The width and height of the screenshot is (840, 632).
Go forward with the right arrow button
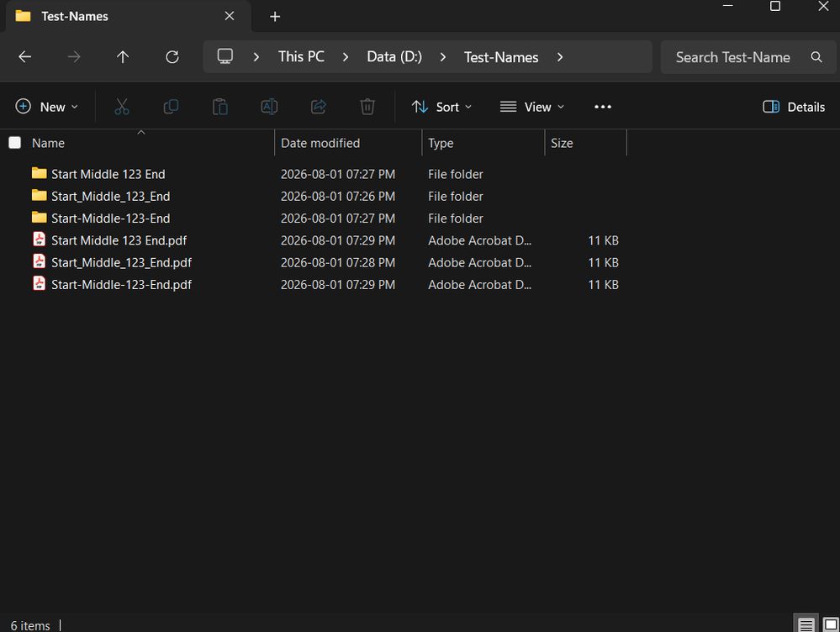click(x=74, y=57)
